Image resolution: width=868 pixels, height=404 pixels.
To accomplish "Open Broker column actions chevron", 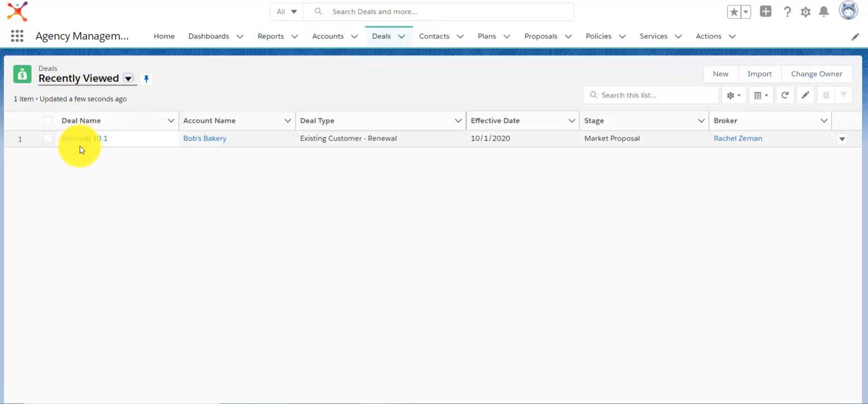I will coord(824,121).
